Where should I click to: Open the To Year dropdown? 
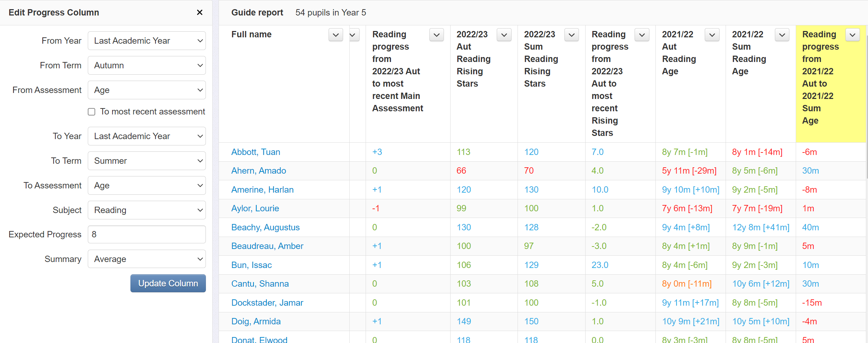pyautogui.click(x=147, y=136)
